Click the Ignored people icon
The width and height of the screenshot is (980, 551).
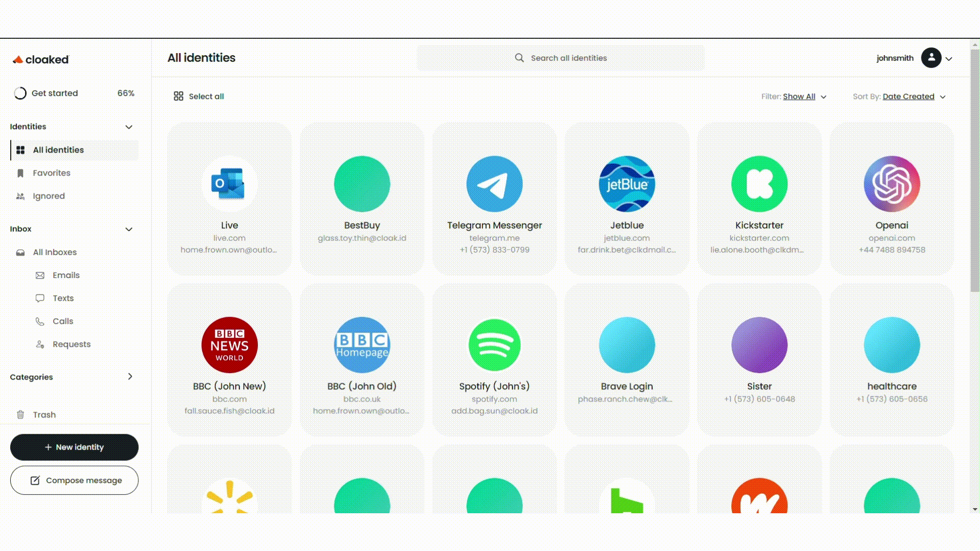coord(20,196)
